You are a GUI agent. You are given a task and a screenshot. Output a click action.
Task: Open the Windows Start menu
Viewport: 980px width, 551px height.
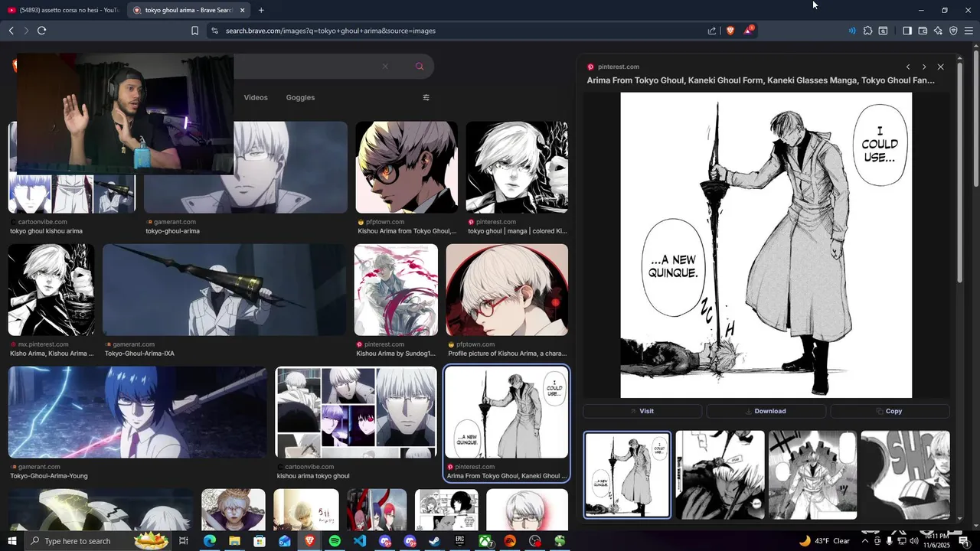coord(12,541)
